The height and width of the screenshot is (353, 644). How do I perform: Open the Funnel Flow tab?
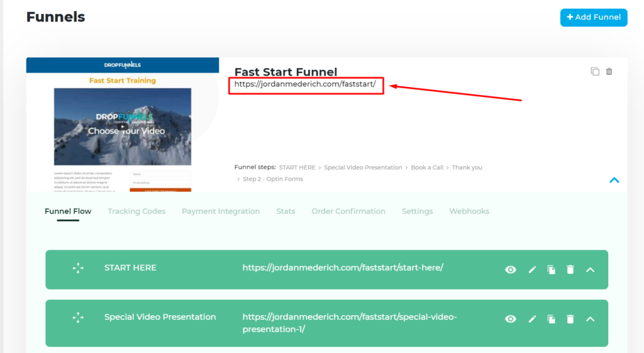click(x=68, y=211)
